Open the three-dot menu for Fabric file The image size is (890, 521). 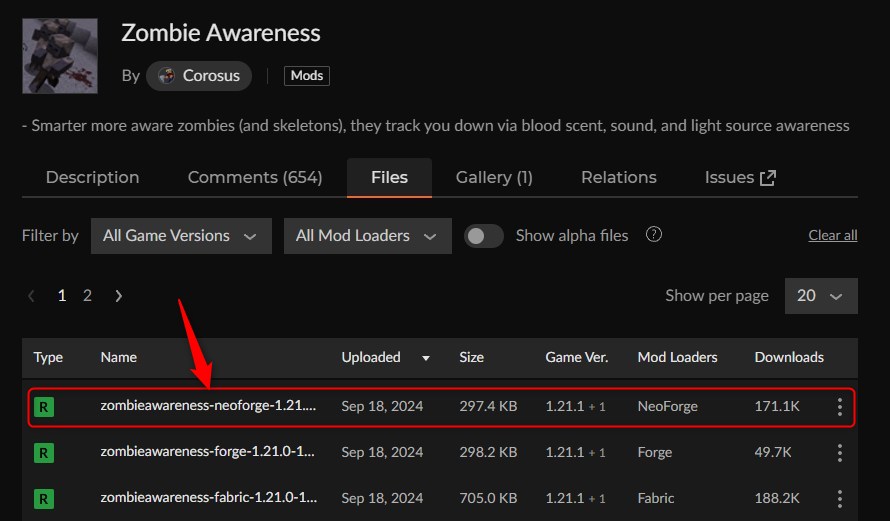839,498
